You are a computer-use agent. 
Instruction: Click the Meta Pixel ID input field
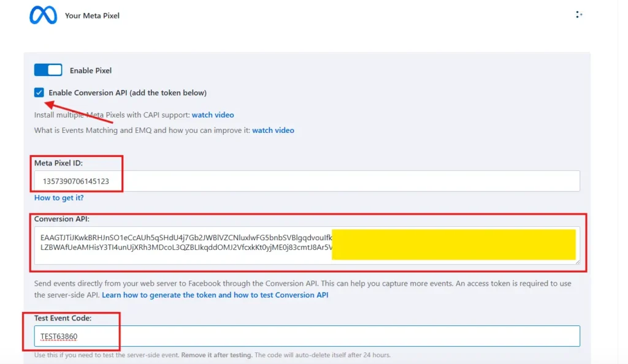(307, 181)
